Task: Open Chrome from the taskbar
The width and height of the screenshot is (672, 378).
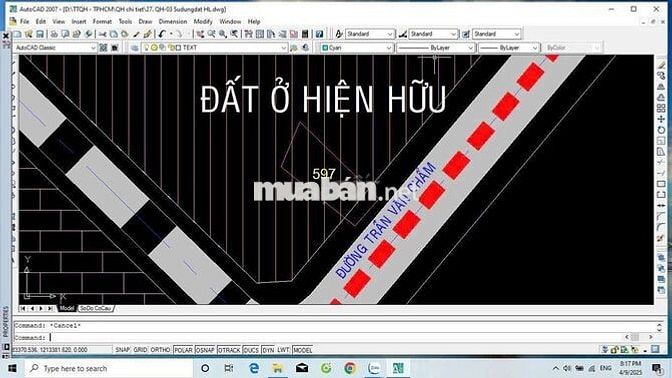Action: coord(350,369)
